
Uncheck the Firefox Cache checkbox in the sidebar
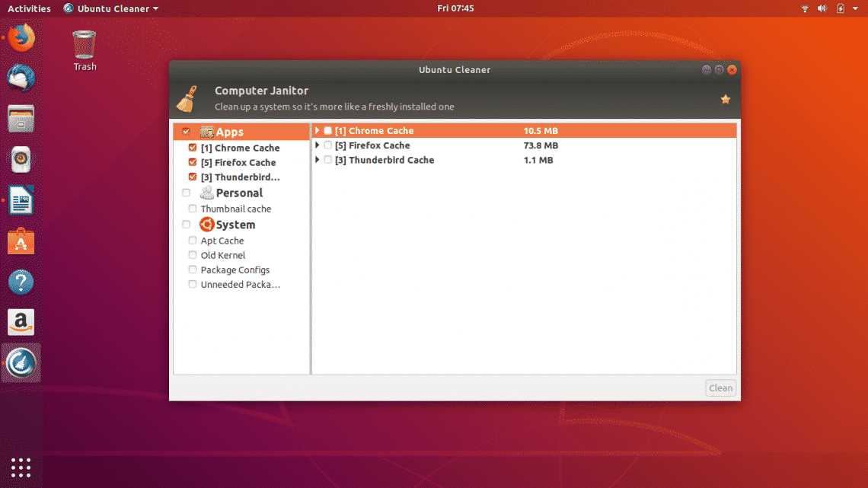click(x=192, y=161)
